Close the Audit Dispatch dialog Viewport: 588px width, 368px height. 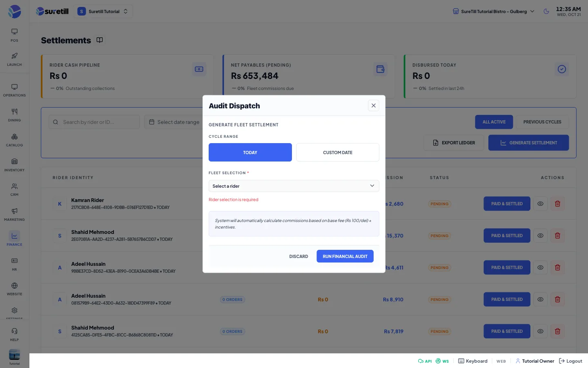tap(374, 105)
